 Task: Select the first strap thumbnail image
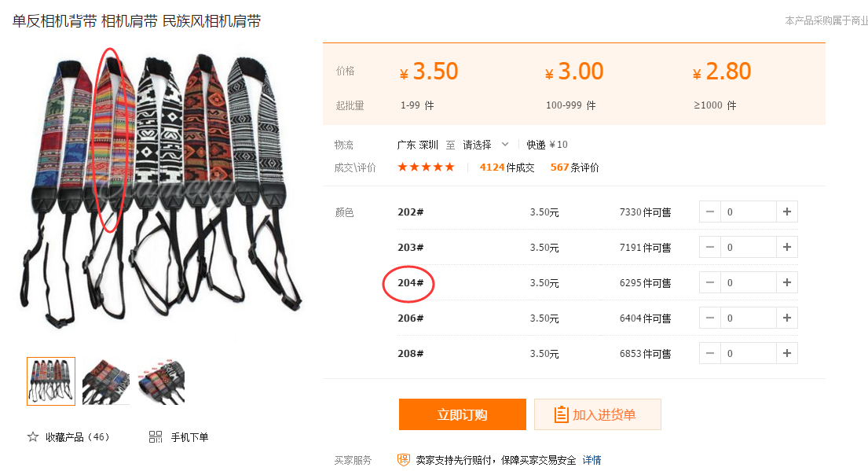tap(51, 381)
